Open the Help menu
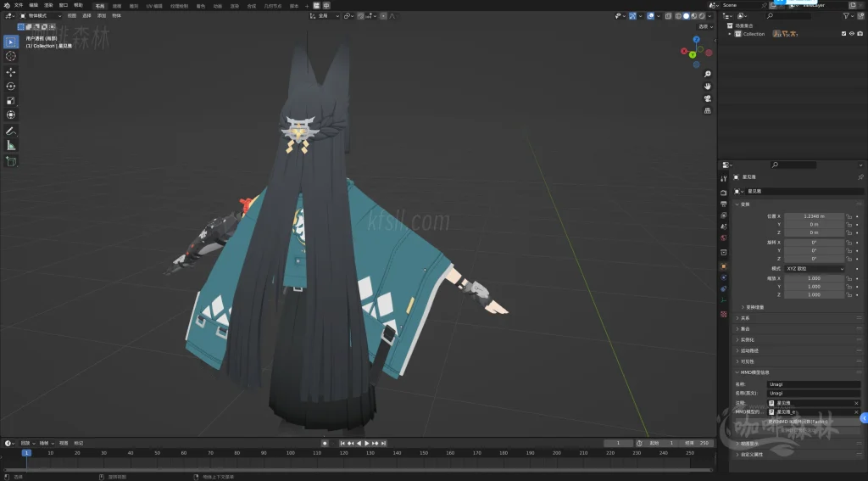868x481 pixels. click(79, 6)
